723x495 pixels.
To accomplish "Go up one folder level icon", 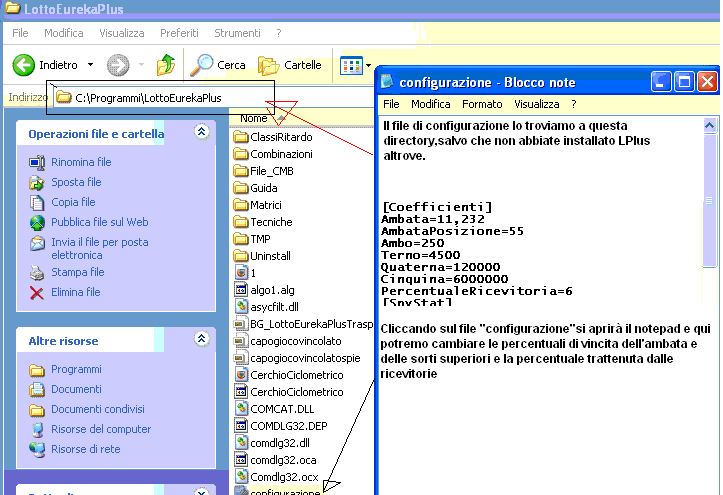I will 166,65.
